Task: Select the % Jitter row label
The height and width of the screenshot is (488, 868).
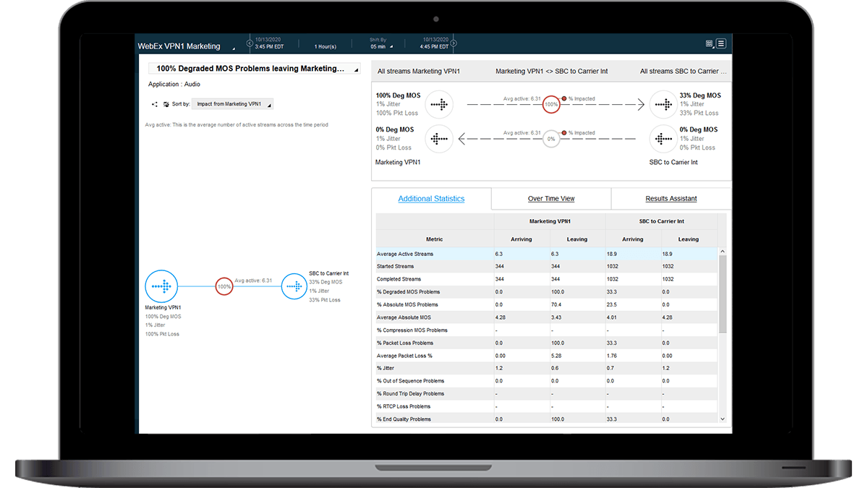Action: tap(386, 368)
